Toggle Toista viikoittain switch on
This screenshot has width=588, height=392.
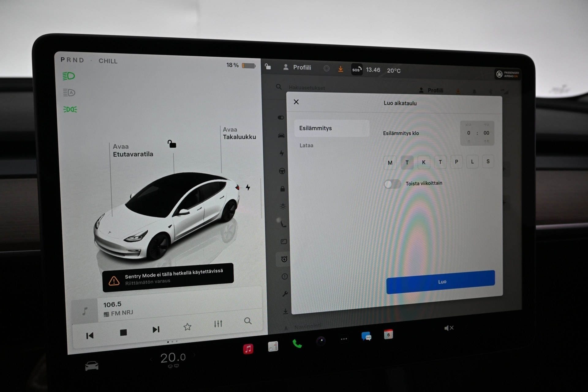392,184
